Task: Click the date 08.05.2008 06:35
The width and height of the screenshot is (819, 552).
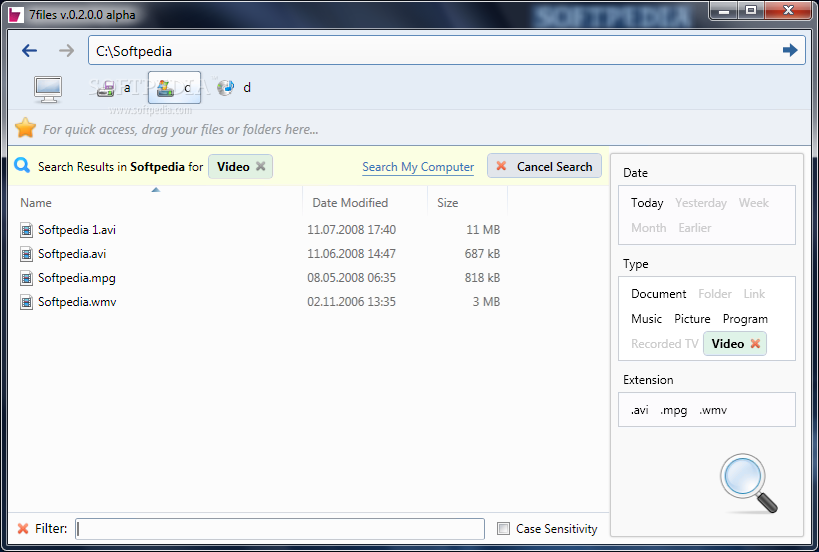Action: (352, 278)
